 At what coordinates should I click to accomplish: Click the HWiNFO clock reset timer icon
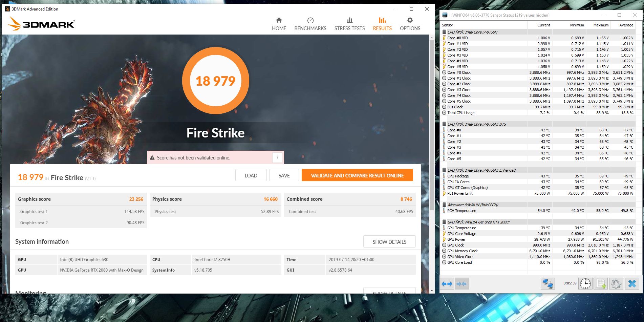585,284
